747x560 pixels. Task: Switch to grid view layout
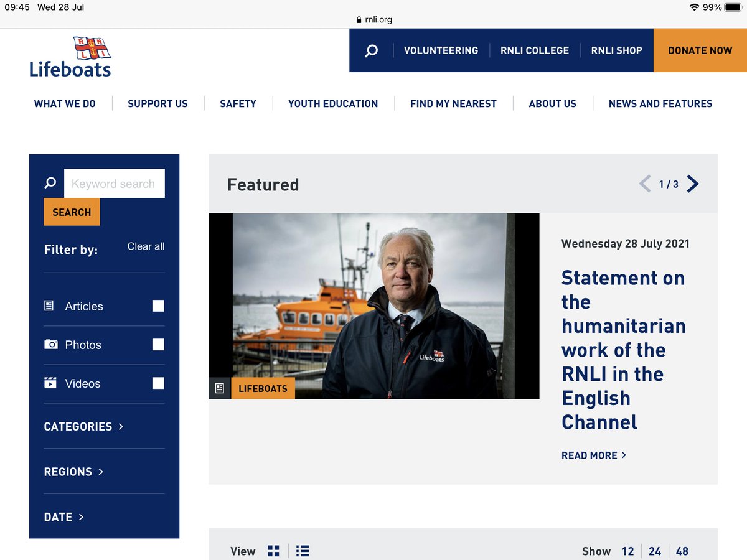point(273,551)
